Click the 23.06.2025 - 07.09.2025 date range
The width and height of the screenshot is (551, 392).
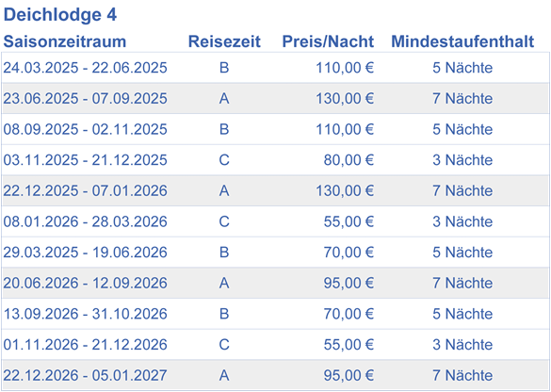(x=85, y=98)
